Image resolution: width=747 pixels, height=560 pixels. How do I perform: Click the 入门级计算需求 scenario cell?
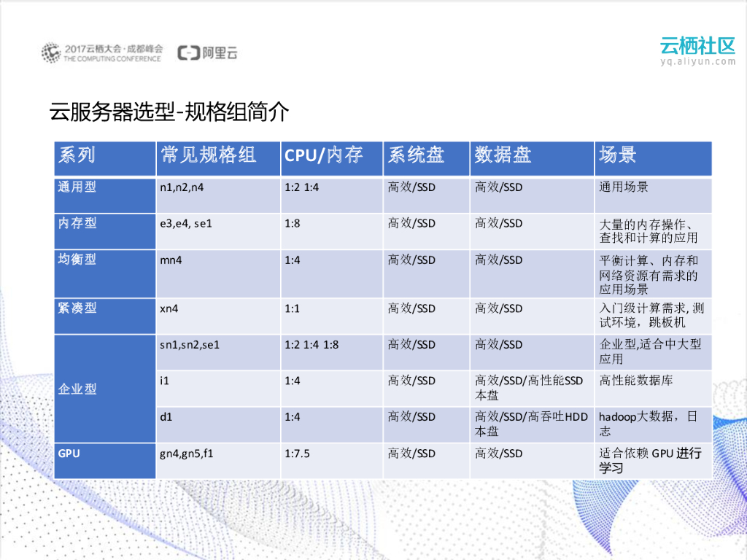[653, 316]
